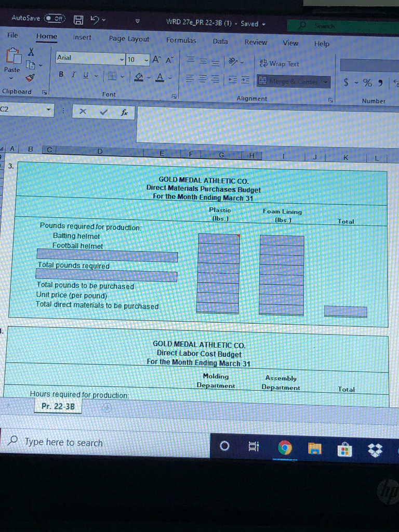399x532 pixels.
Task: Click in the Search box in title bar
Action: point(343,26)
